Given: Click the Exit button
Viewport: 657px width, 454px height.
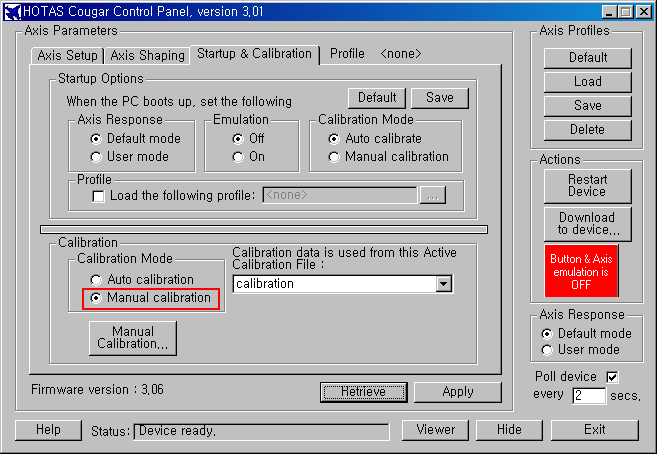Looking at the screenshot, I should pyautogui.click(x=595, y=430).
